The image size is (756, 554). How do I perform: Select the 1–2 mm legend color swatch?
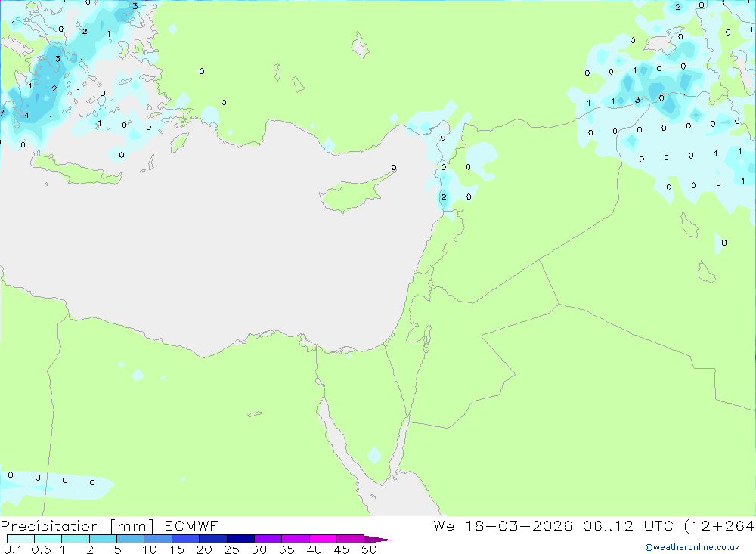(x=76, y=539)
